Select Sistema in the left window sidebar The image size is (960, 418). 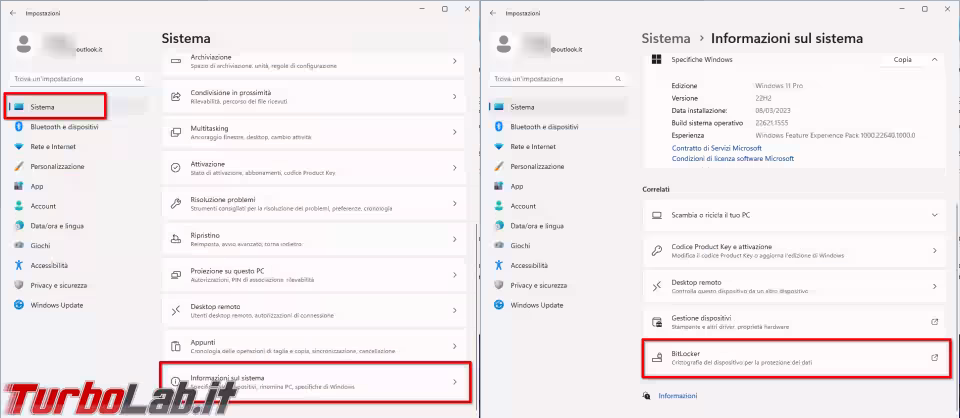[56, 106]
